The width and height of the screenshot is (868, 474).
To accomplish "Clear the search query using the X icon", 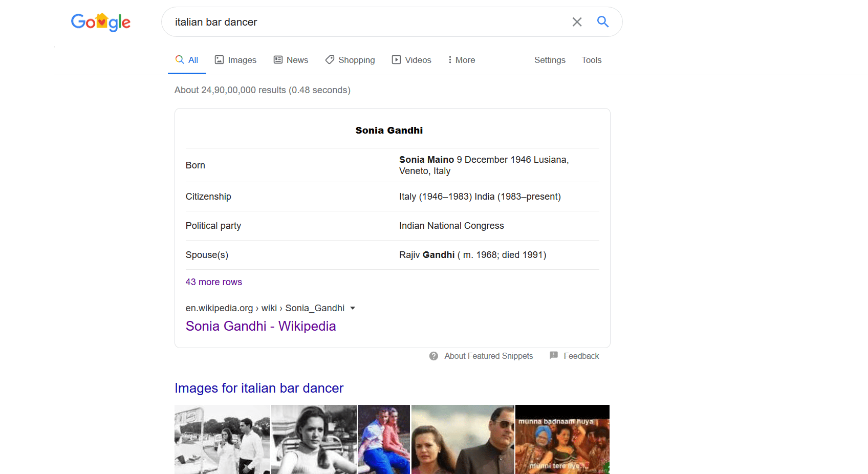I will tap(577, 21).
